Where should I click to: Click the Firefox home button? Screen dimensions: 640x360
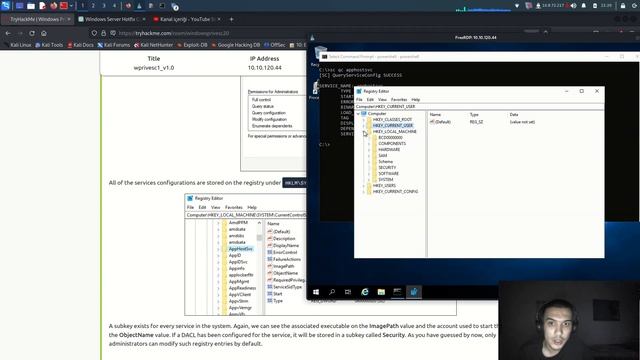pos(44,33)
